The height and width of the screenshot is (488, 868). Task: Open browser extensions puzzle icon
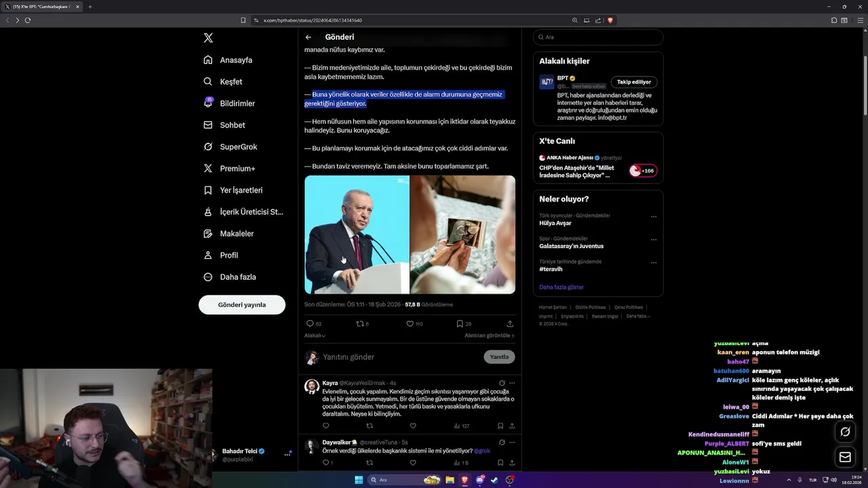(x=834, y=20)
